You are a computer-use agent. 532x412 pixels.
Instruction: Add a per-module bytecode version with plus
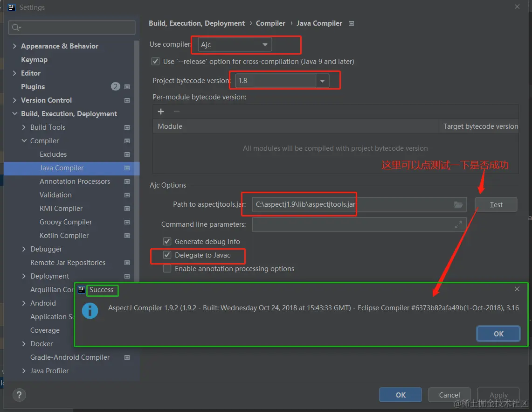click(x=161, y=112)
